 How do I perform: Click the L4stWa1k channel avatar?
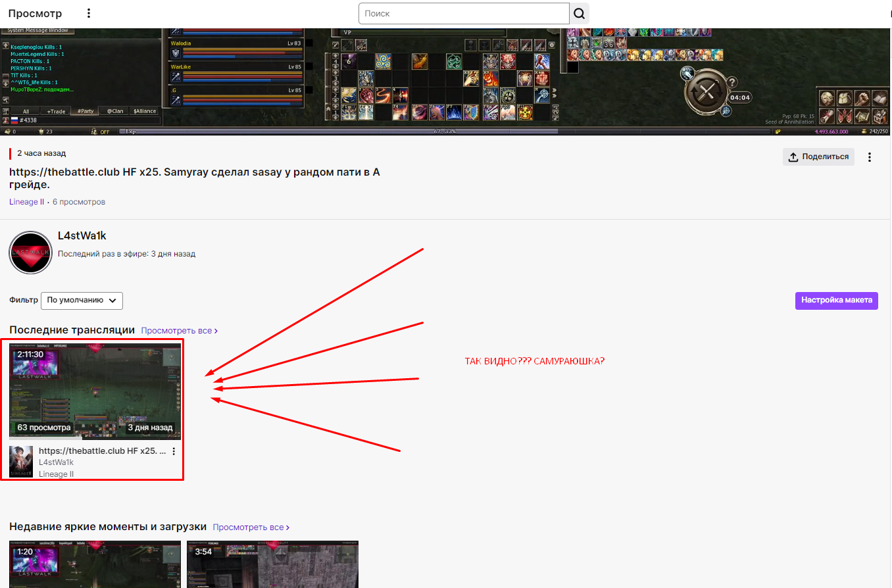30,253
